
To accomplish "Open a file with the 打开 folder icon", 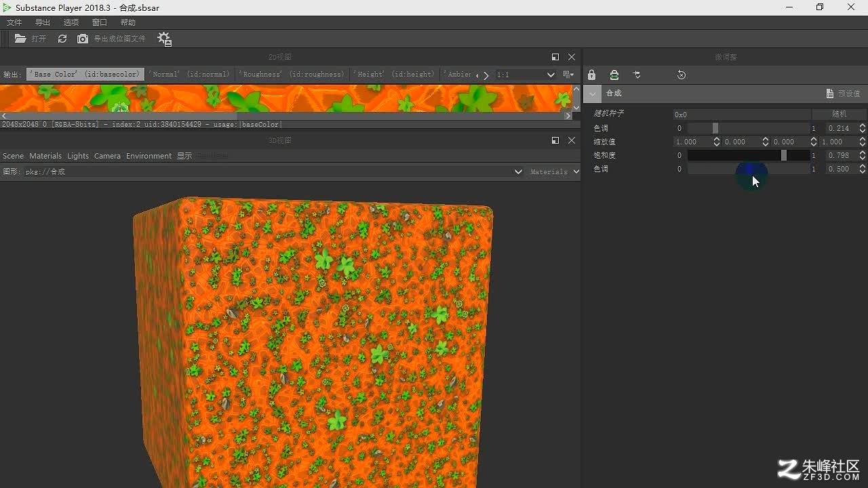I will coord(20,39).
